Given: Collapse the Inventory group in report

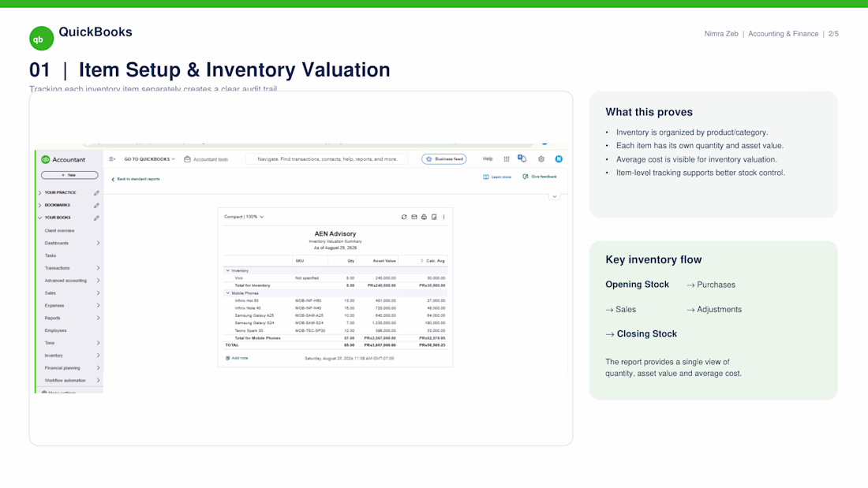Looking at the screenshot, I should [x=227, y=270].
